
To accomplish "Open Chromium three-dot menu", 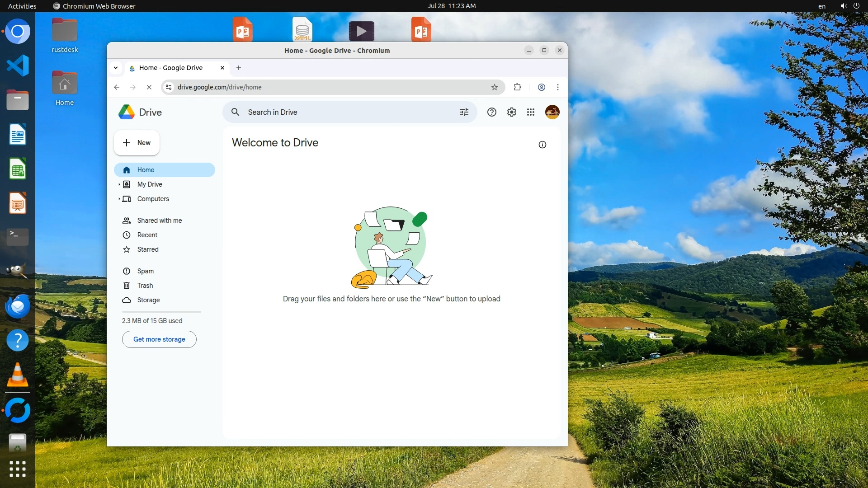I will pos(558,87).
